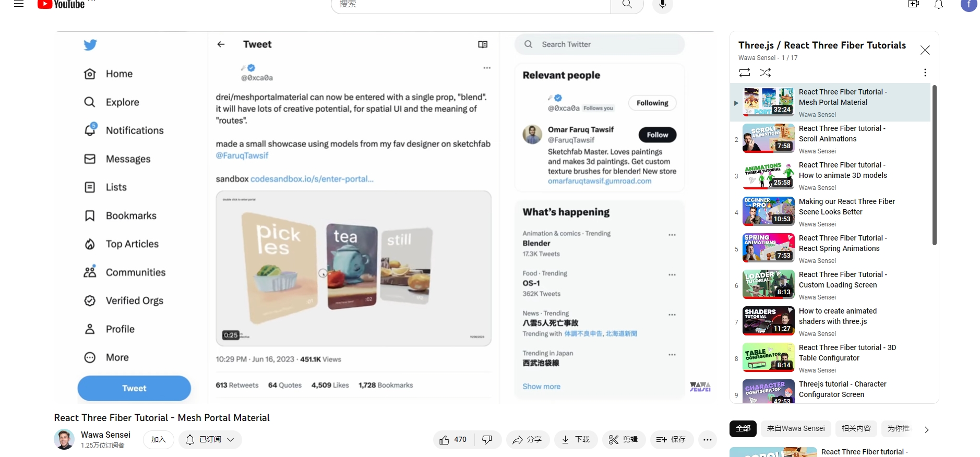Open Scroll Animations video thumbnail
Screen dimensions: 980x457
(x=769, y=138)
